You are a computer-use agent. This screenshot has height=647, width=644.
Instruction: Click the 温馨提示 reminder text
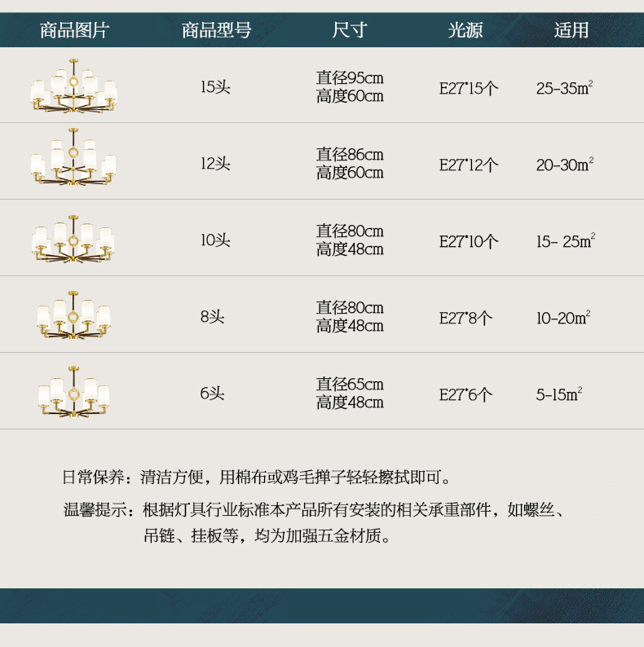click(x=315, y=510)
